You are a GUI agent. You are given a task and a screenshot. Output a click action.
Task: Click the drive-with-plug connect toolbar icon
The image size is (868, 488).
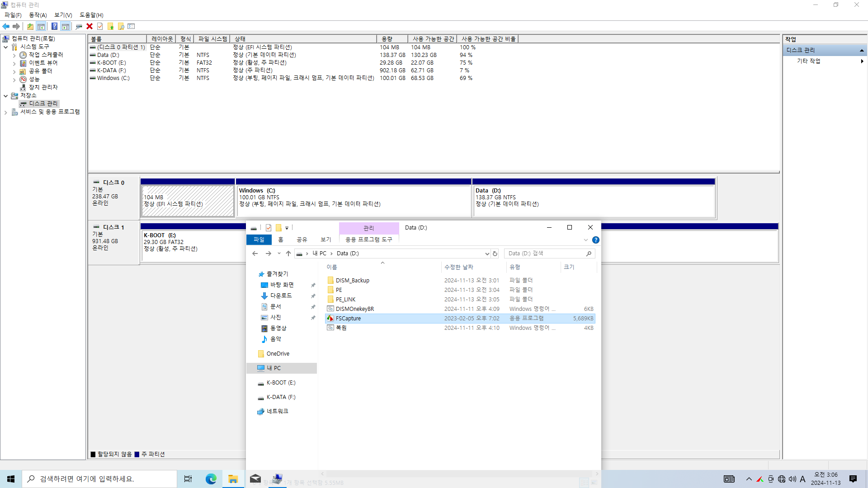[79, 26]
